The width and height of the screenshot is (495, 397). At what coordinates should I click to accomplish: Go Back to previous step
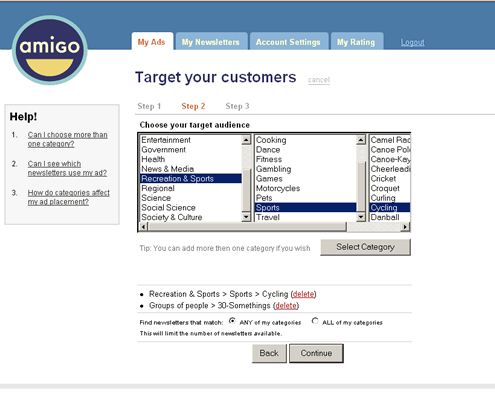269,353
